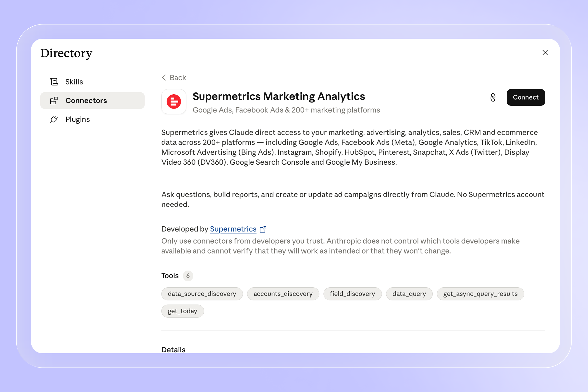588x392 pixels.
Task: Open the Supermetrics developer link
Action: [x=233, y=229]
